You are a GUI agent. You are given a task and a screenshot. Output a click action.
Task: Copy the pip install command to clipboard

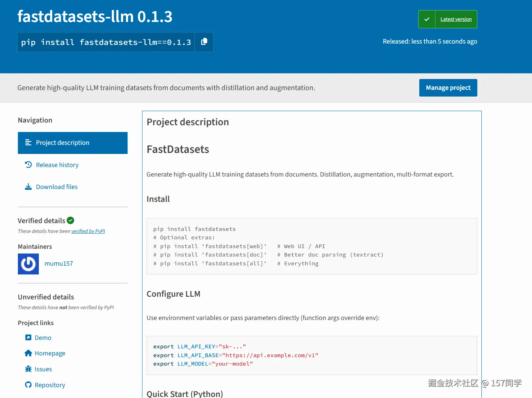point(204,42)
